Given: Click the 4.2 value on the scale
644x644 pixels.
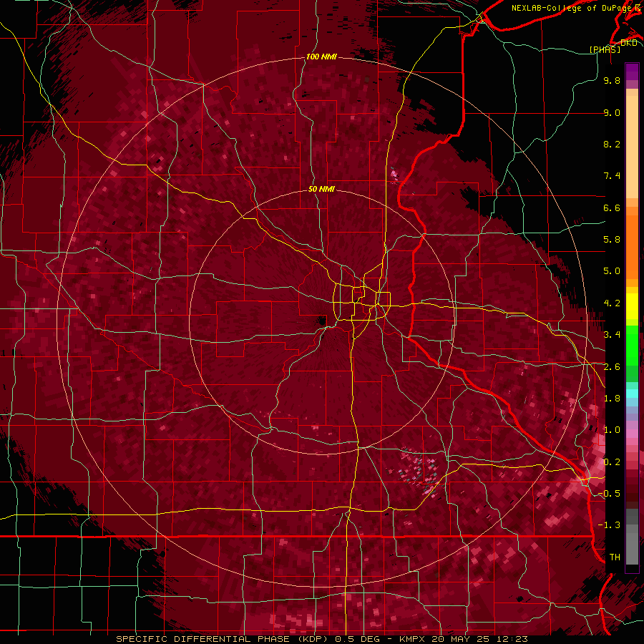Looking at the screenshot, I should [612, 303].
